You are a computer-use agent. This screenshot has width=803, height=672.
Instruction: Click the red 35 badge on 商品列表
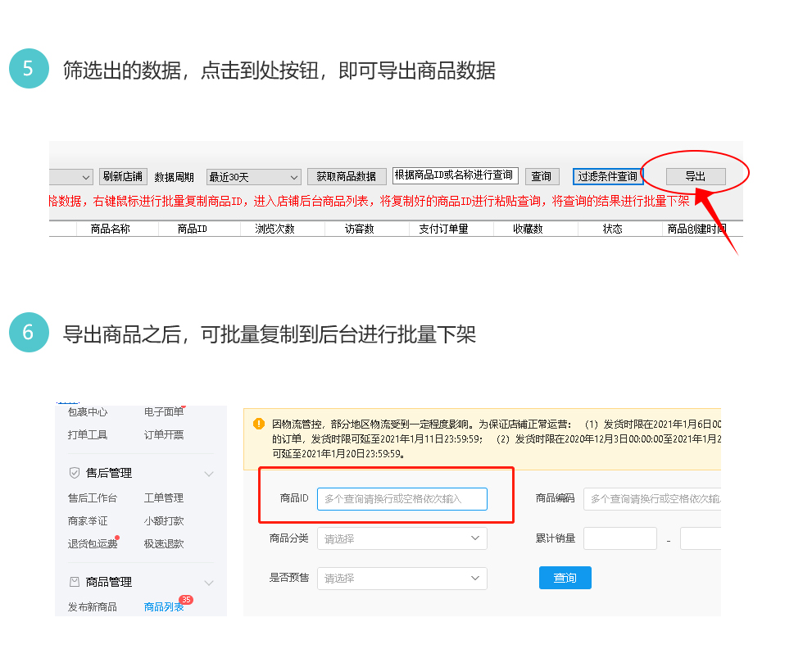coord(186,600)
